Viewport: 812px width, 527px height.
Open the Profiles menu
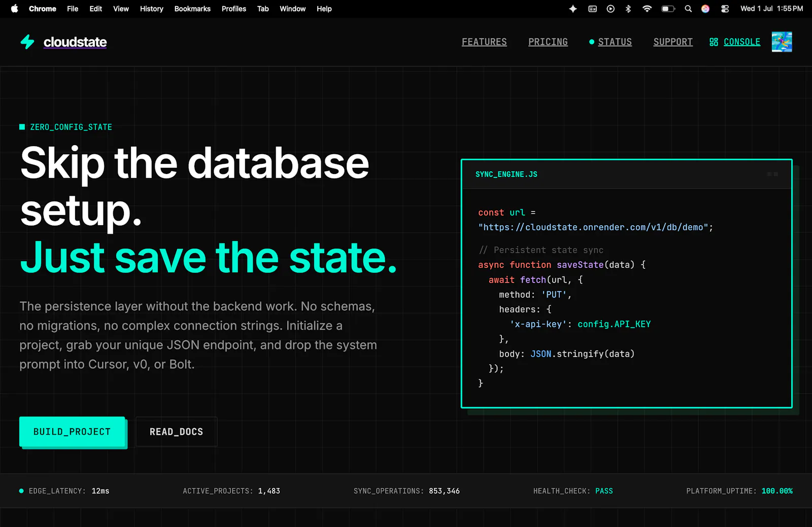234,9
